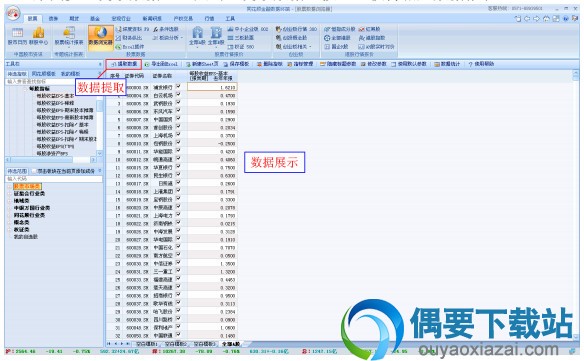Viewport: 584px width, 361px height.
Task: Launch the Excel插件 ribbon item
Action: (x=130, y=47)
